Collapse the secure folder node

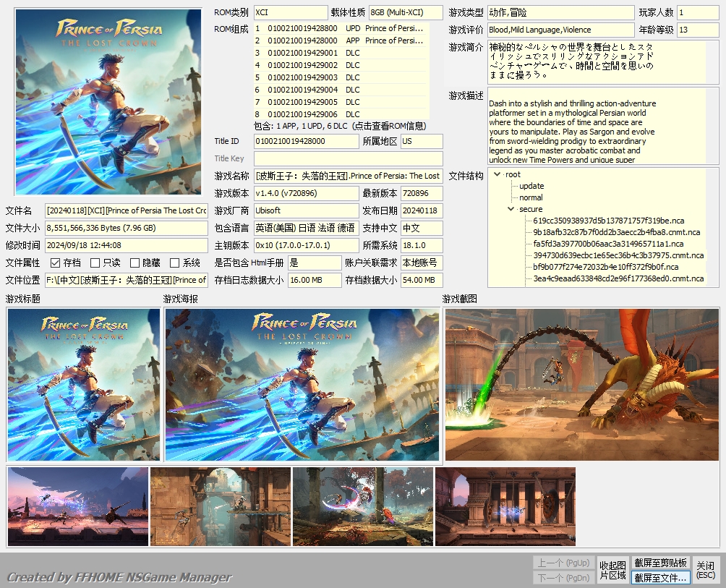coord(511,209)
